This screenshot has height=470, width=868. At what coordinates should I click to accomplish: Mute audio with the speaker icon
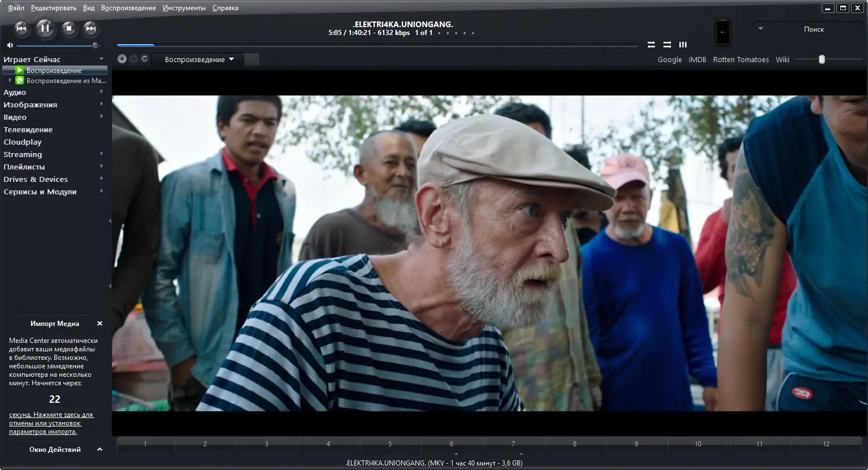[x=10, y=45]
